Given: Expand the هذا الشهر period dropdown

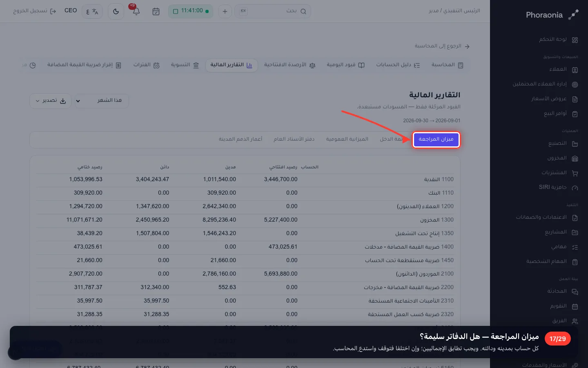Looking at the screenshot, I should (x=102, y=101).
